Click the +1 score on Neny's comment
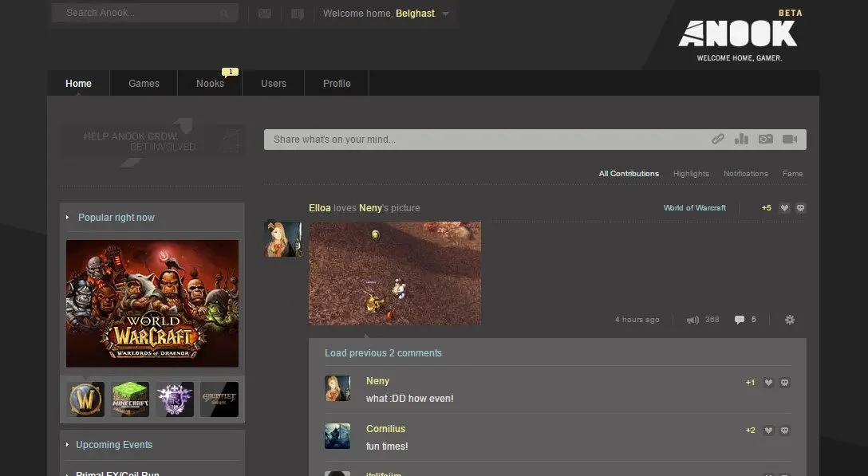This screenshot has width=868, height=476. pos(750,383)
